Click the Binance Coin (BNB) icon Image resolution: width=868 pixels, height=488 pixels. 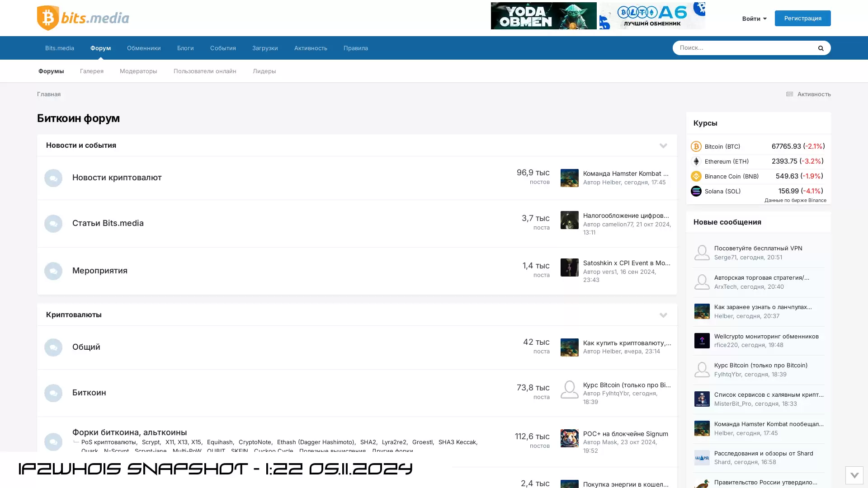pyautogui.click(x=696, y=176)
